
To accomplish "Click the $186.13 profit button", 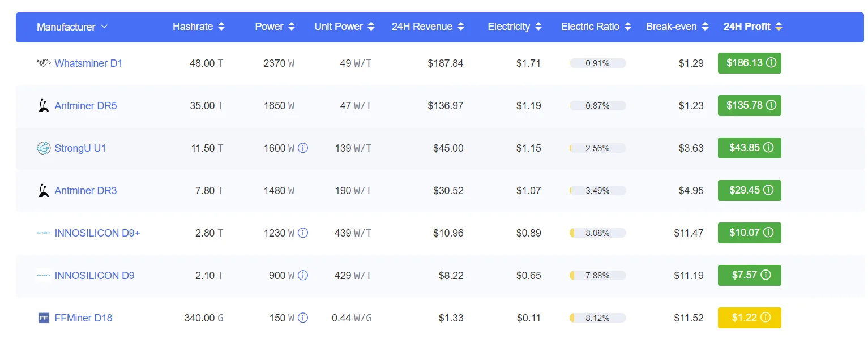I will coord(749,63).
